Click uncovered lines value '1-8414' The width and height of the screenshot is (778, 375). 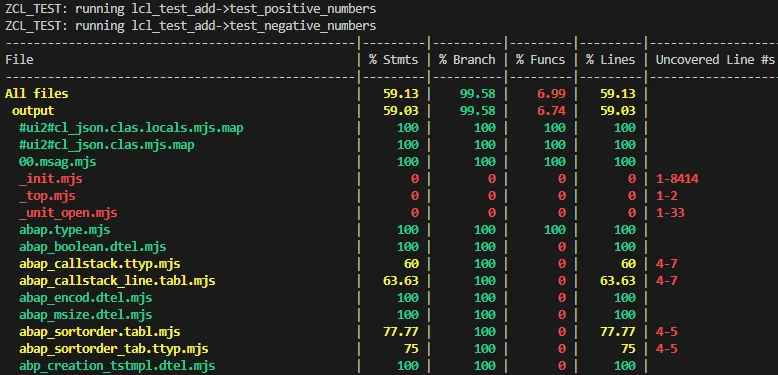pyautogui.click(x=677, y=179)
